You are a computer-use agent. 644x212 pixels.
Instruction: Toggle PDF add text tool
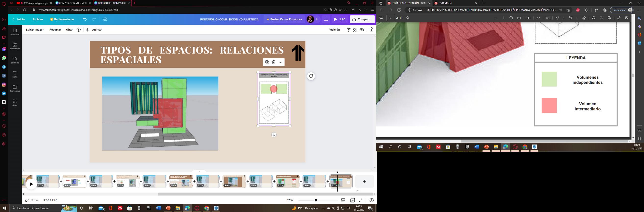547,18
